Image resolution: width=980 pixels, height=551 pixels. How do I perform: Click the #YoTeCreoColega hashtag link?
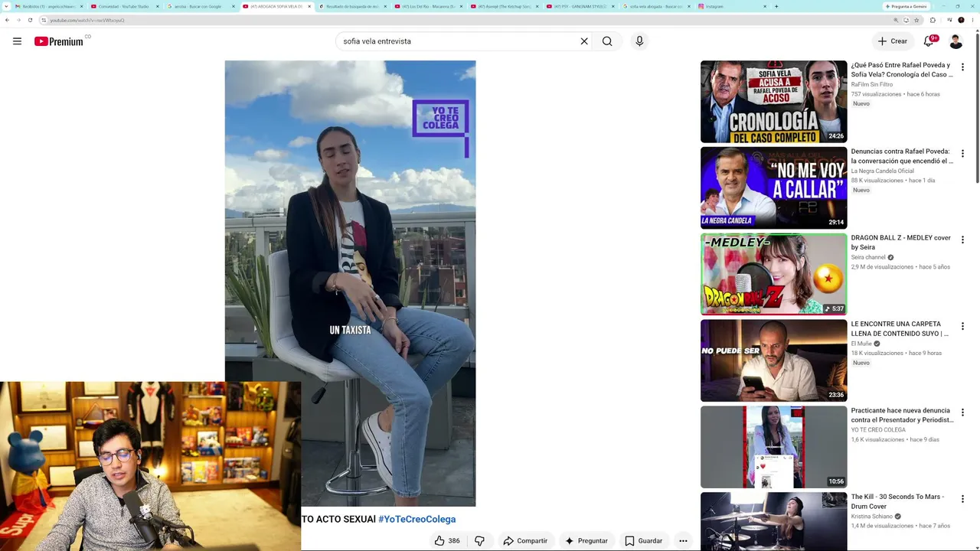coord(416,519)
